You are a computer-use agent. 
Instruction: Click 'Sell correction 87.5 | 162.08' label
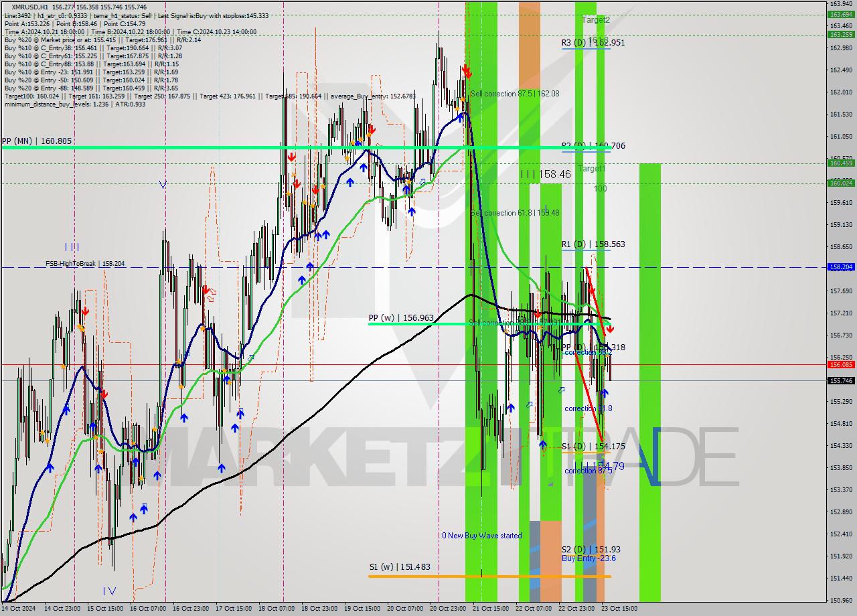(515, 94)
